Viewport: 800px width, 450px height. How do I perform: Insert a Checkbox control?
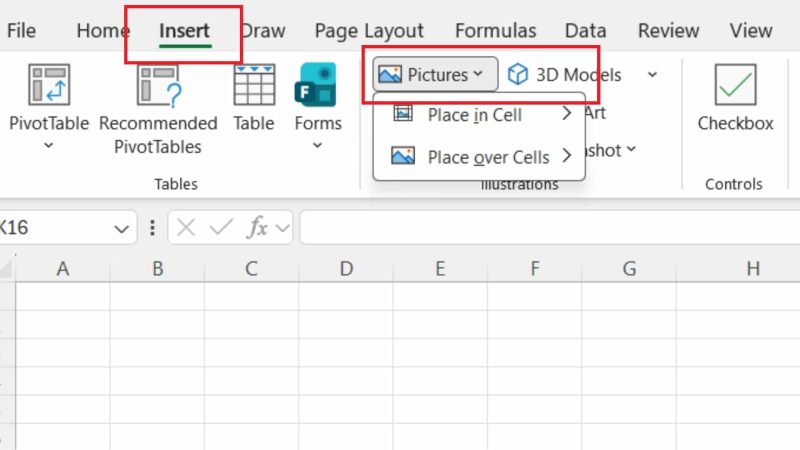click(735, 85)
